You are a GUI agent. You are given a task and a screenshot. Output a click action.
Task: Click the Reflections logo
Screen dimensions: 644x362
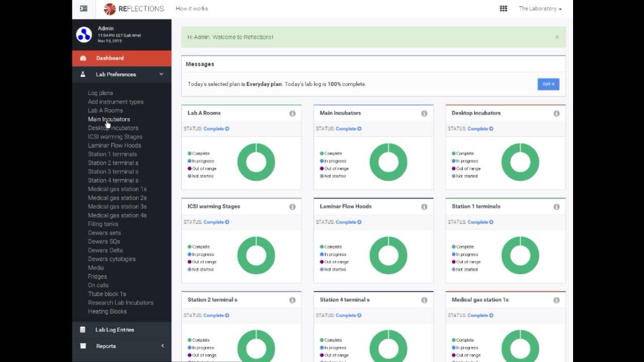click(134, 9)
